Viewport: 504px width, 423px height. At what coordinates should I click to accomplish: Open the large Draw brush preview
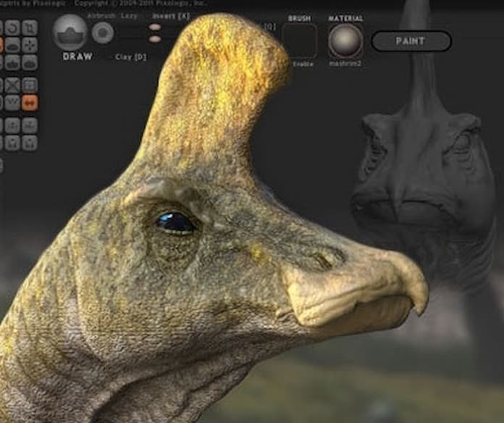click(70, 33)
